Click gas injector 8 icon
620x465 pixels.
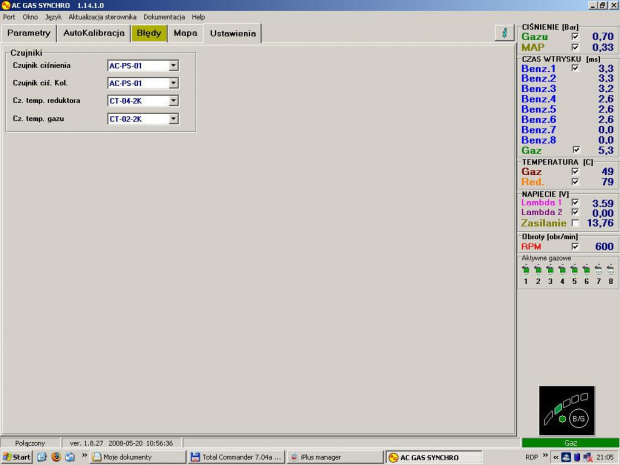point(611,270)
